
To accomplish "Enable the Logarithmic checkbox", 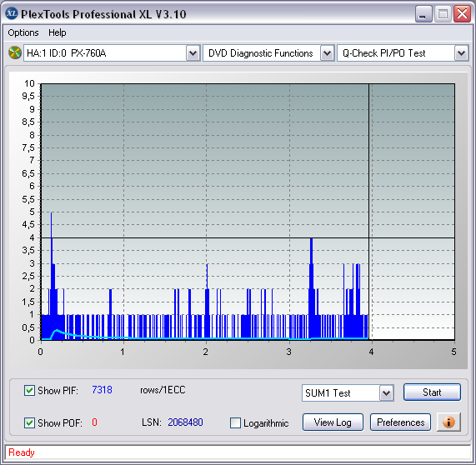I will coord(235,422).
